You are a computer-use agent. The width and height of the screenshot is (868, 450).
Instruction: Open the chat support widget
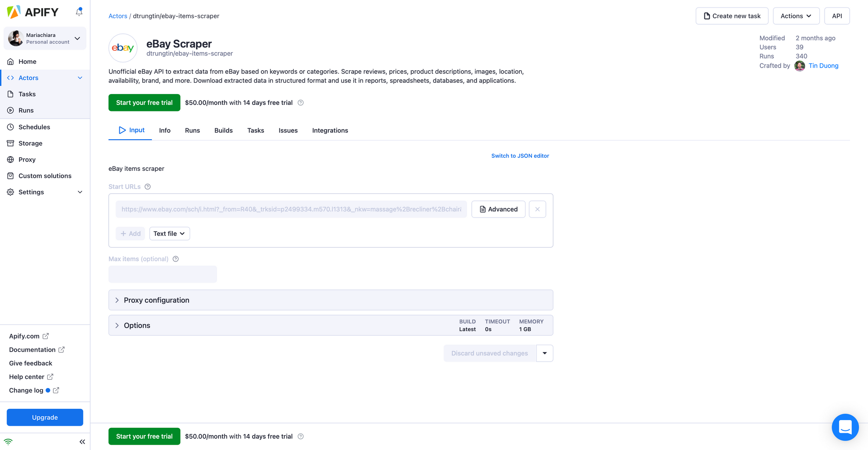(845, 427)
